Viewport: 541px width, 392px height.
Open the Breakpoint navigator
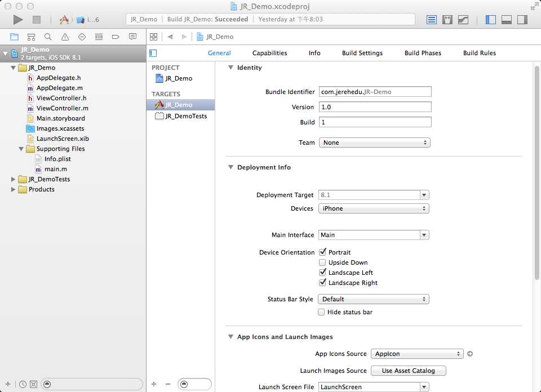(x=116, y=37)
